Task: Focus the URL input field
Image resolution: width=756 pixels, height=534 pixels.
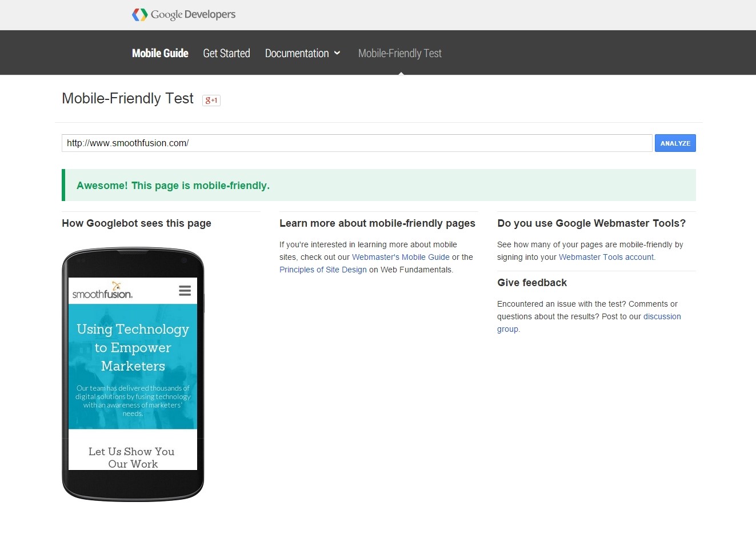Action: [x=357, y=143]
